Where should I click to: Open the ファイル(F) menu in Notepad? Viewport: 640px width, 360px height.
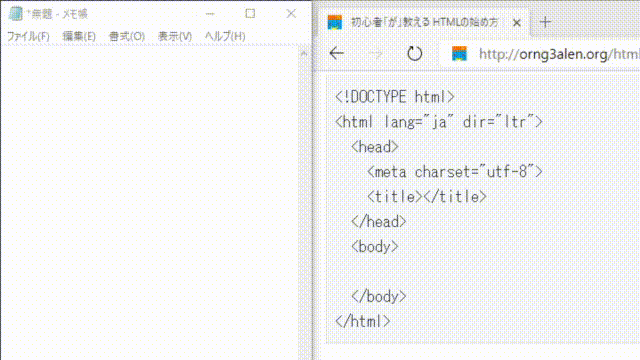pyautogui.click(x=28, y=36)
